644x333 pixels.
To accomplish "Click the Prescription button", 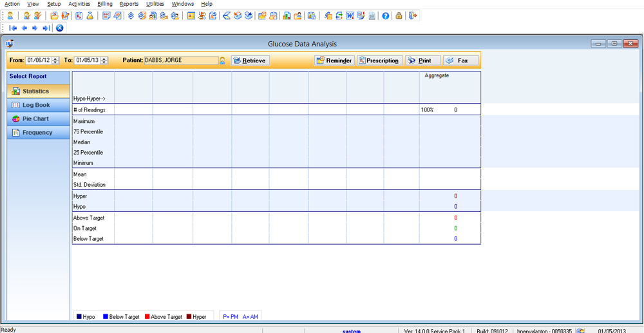I will (379, 61).
